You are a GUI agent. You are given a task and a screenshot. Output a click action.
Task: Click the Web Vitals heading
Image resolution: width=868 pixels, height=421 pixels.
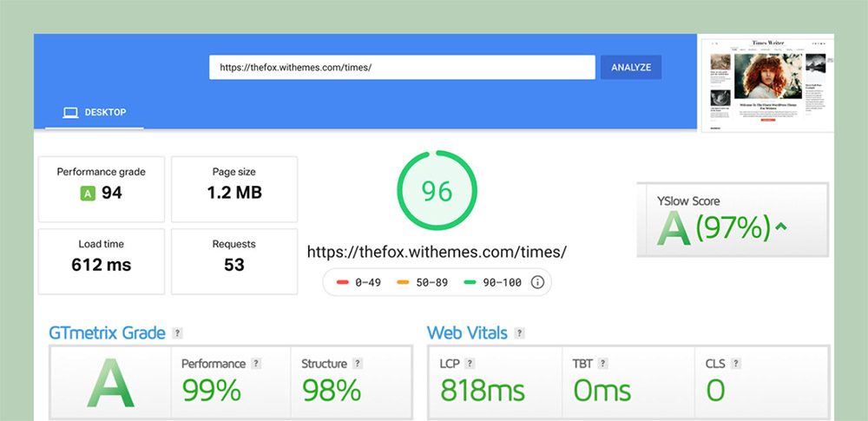pyautogui.click(x=467, y=333)
